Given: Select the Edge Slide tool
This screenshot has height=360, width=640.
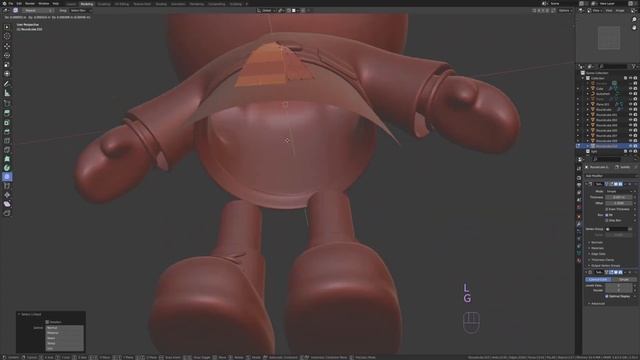Looking at the screenshot, I should (7, 186).
